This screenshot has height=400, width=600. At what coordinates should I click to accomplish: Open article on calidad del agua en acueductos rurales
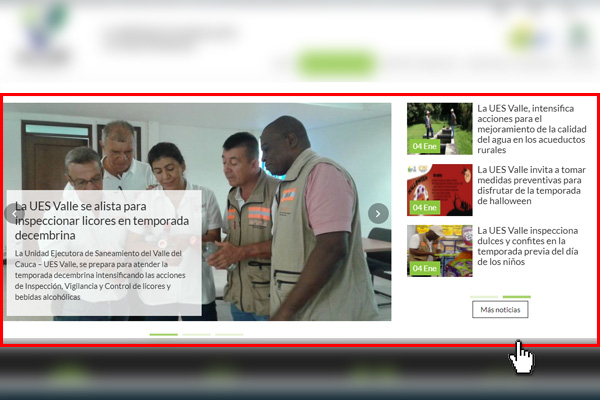532,129
